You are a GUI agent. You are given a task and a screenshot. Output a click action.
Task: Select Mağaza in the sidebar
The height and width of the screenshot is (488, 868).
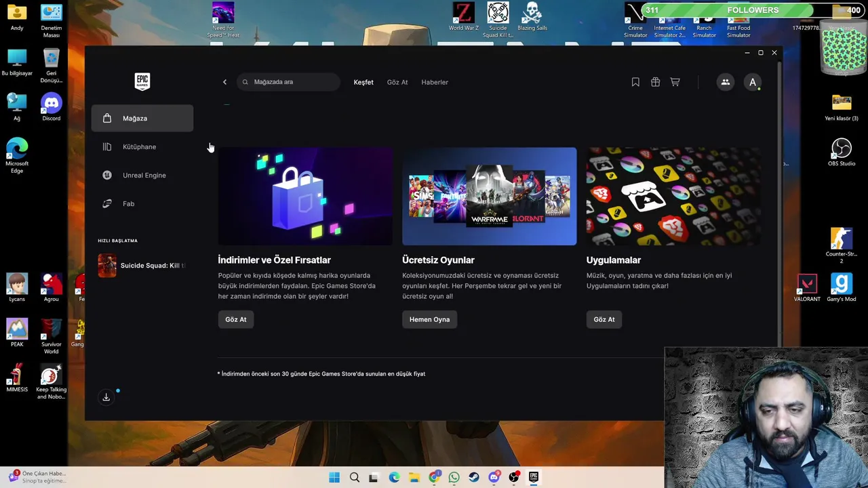pyautogui.click(x=142, y=118)
